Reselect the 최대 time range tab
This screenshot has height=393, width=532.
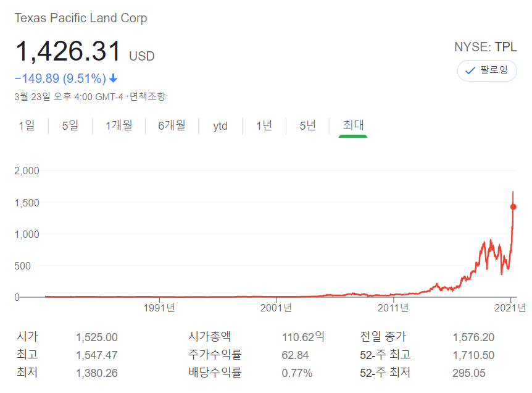[x=352, y=125]
